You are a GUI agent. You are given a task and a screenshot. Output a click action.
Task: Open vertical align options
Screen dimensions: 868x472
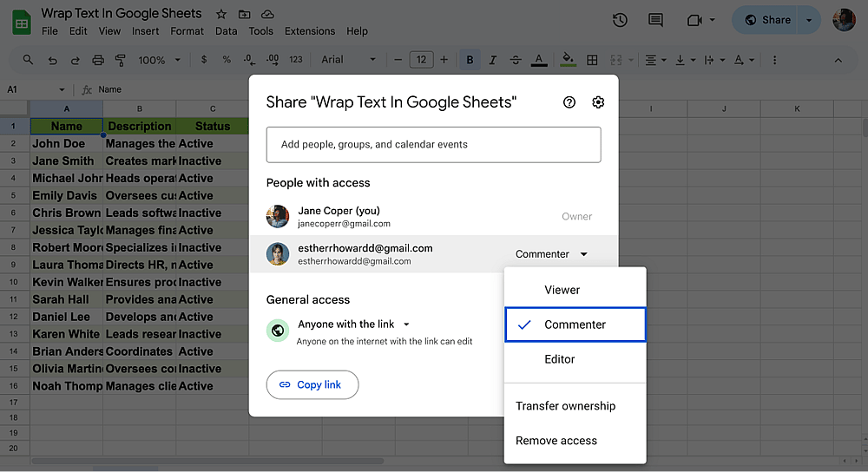pyautogui.click(x=686, y=60)
